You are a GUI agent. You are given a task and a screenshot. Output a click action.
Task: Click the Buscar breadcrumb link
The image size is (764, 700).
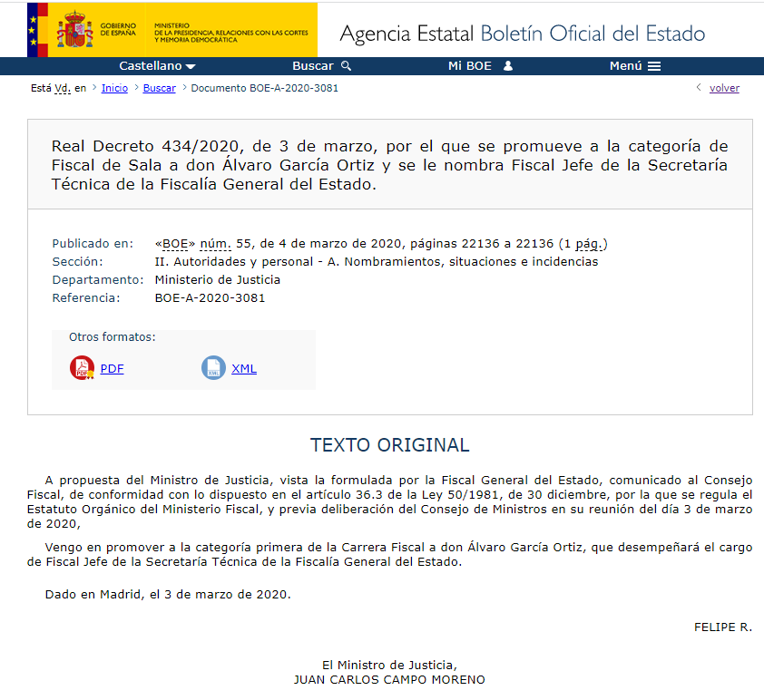coord(159,88)
